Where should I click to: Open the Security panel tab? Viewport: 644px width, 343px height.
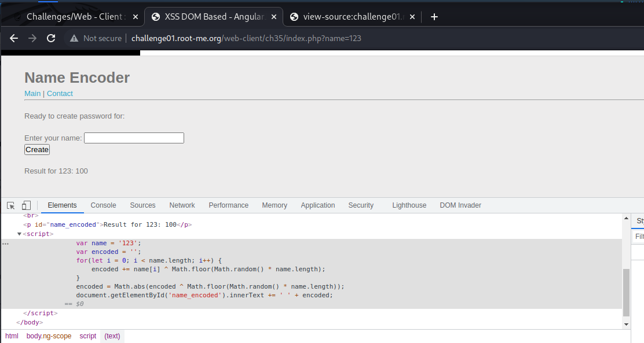click(361, 205)
